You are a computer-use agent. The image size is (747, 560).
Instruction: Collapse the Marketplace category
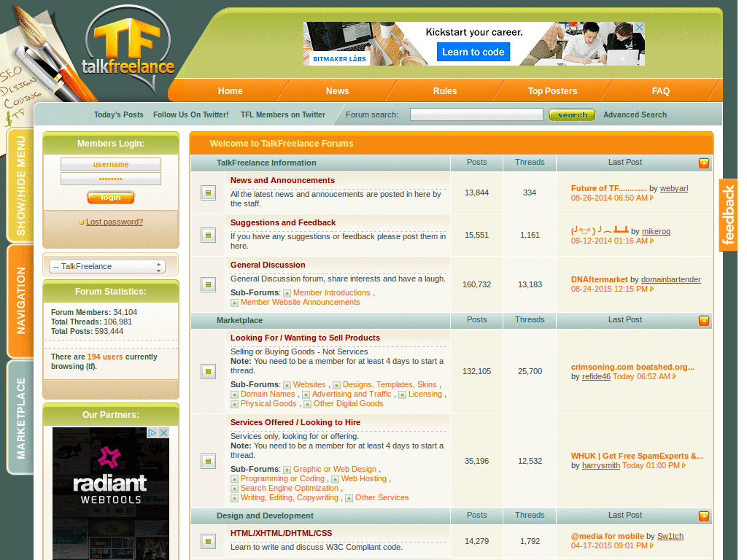click(704, 321)
